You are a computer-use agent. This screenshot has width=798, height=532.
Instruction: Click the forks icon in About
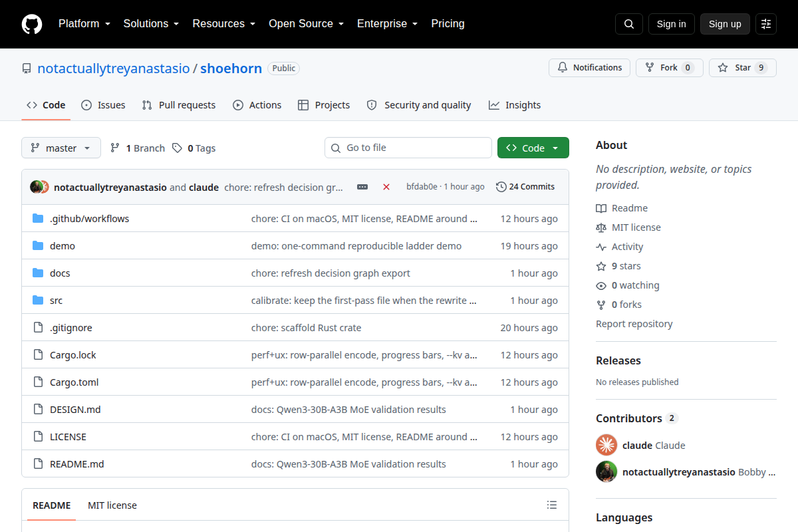601,305
